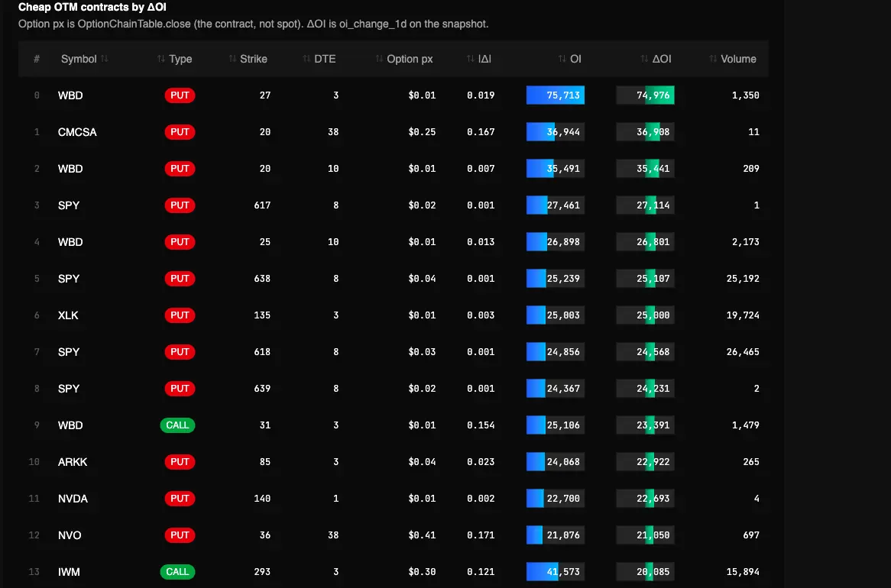Click the sort arrows icon beside Type

tap(160, 59)
